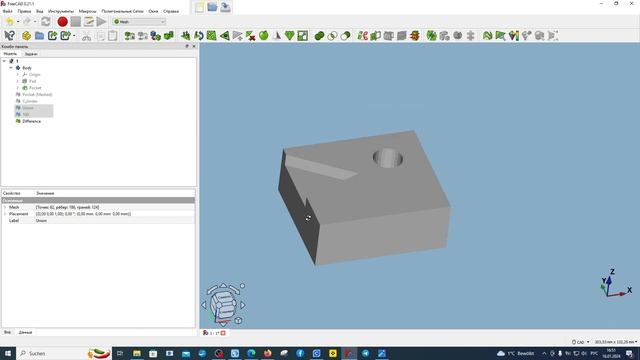
Task: Select the Pocket (Meshed) tree item
Action: coord(37,94)
